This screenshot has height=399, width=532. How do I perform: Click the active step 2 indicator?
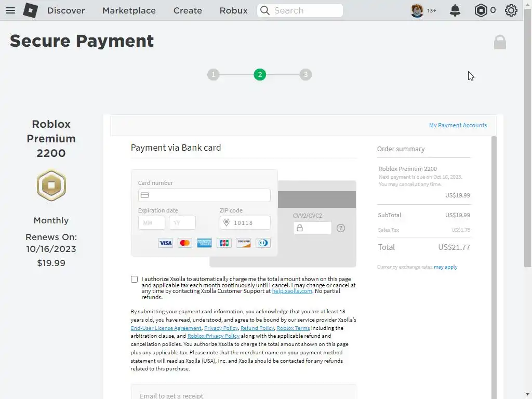tap(260, 74)
